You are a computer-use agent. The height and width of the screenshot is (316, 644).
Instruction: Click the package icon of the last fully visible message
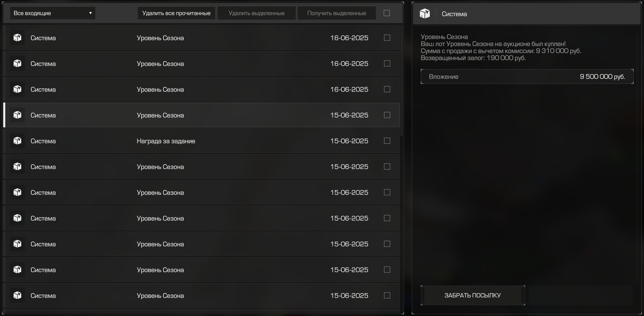click(x=17, y=295)
